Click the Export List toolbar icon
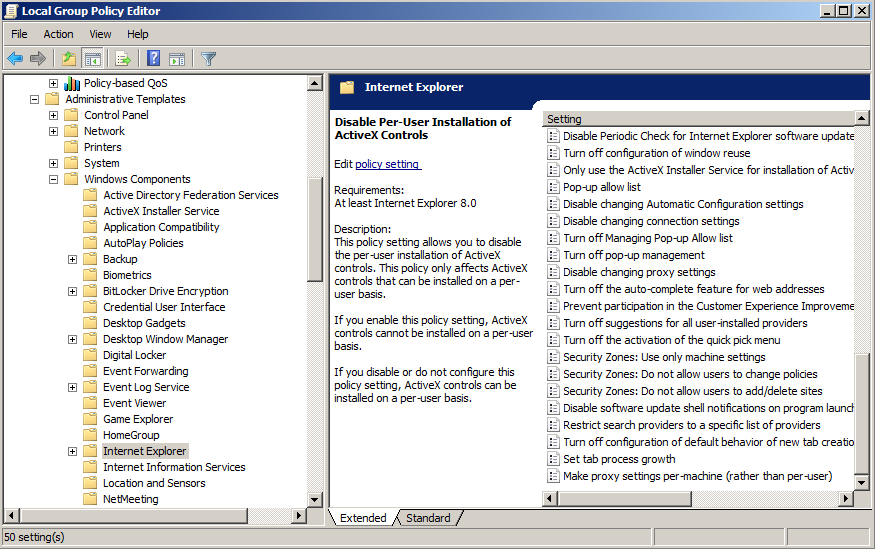Screen dimensions: 875x549 123,58
